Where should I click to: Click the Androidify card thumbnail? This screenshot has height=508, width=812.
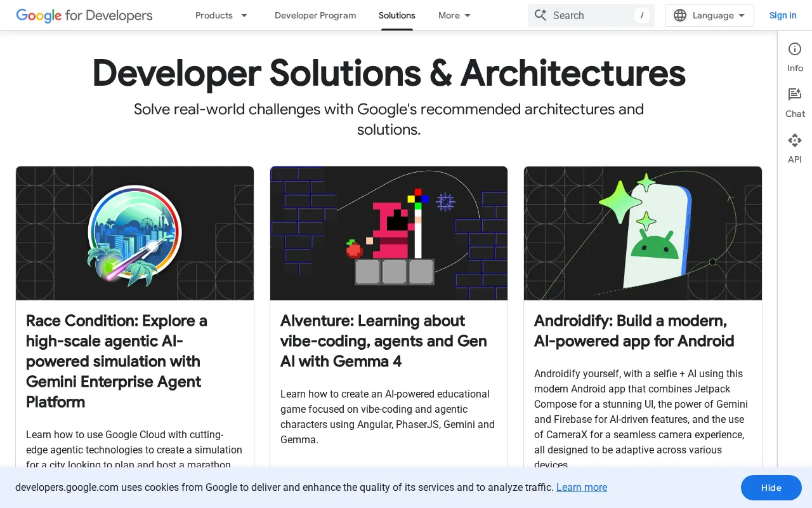pos(643,233)
